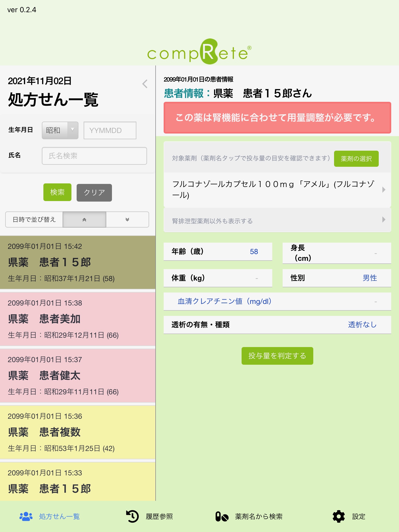Click the 2021年11月02日 date heading
The image size is (399, 532).
40,81
